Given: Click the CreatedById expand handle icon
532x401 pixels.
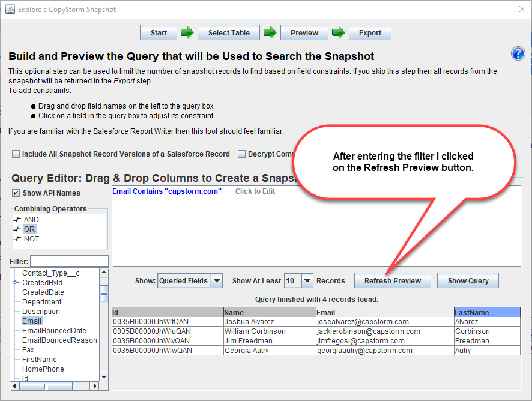Looking at the screenshot, I should coord(16,282).
